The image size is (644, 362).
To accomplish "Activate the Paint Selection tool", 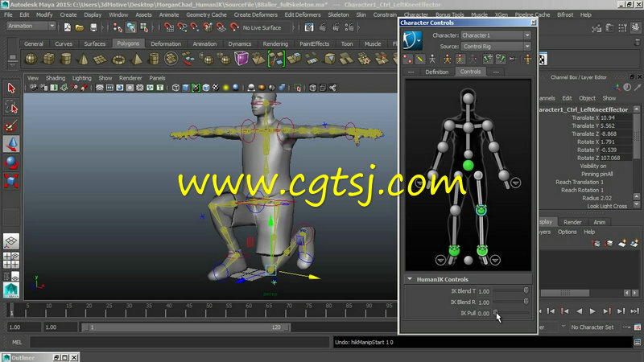I will coord(11,125).
